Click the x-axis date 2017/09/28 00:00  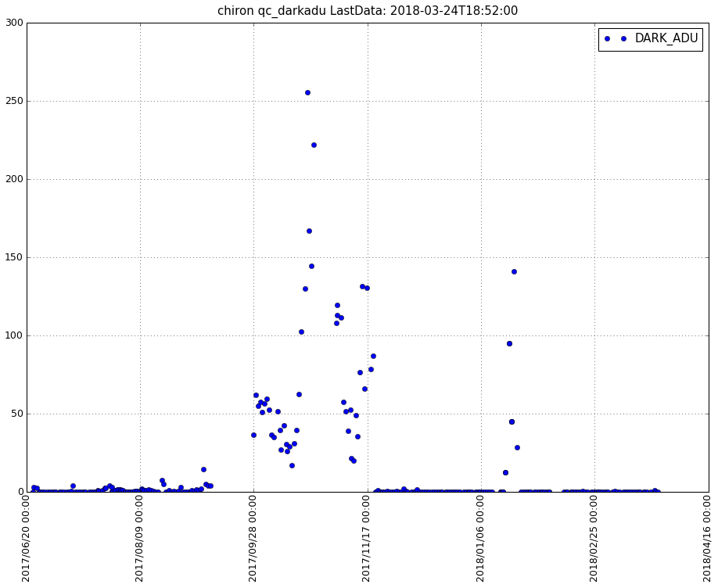click(253, 539)
